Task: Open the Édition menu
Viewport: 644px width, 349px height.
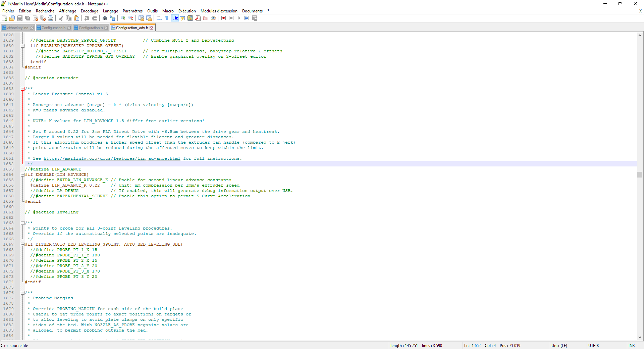Action: point(25,11)
